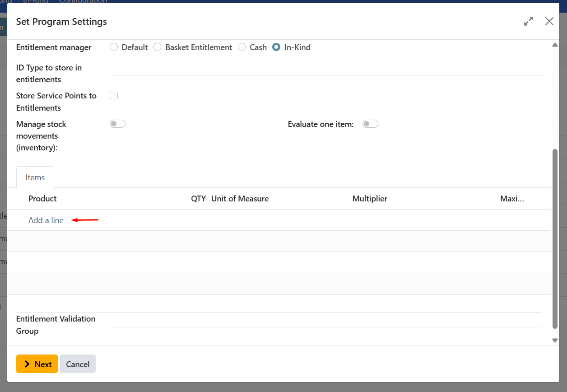Viewport: 567px width, 392px height.
Task: Add a line to the Items list
Action: (x=46, y=220)
